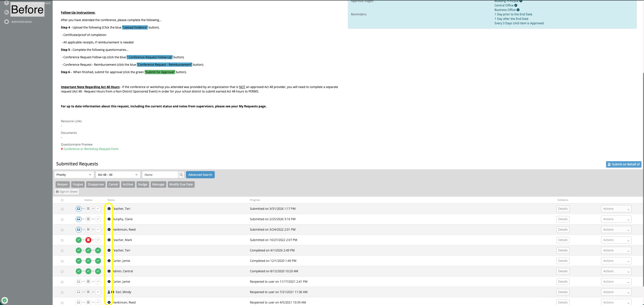644x305 pixels.
Task: Check the row for Earl, Mindy
Action: tap(62, 293)
